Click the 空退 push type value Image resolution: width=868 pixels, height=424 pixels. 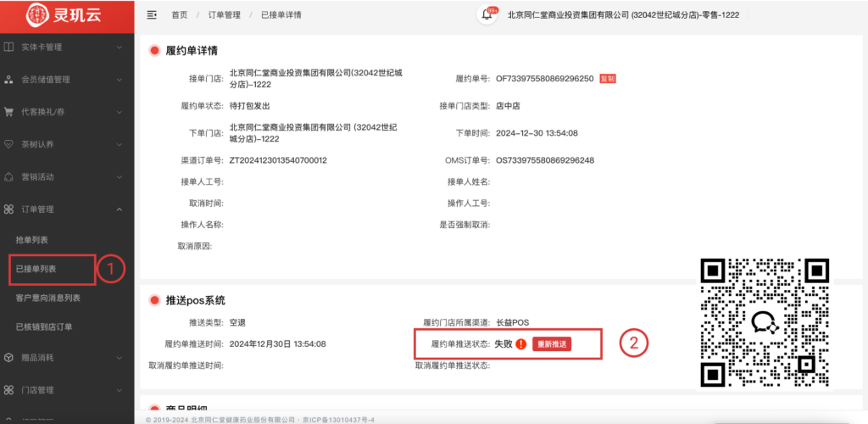click(237, 322)
